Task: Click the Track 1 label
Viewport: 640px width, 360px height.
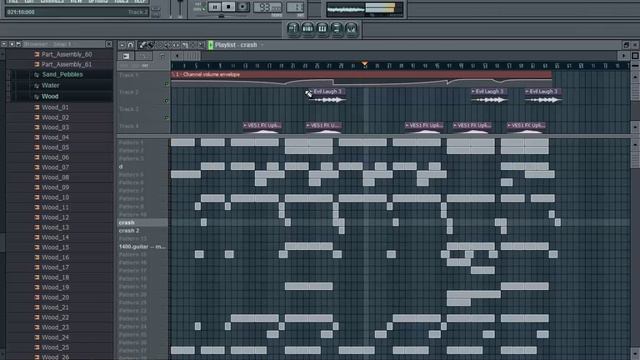Action: (x=129, y=75)
